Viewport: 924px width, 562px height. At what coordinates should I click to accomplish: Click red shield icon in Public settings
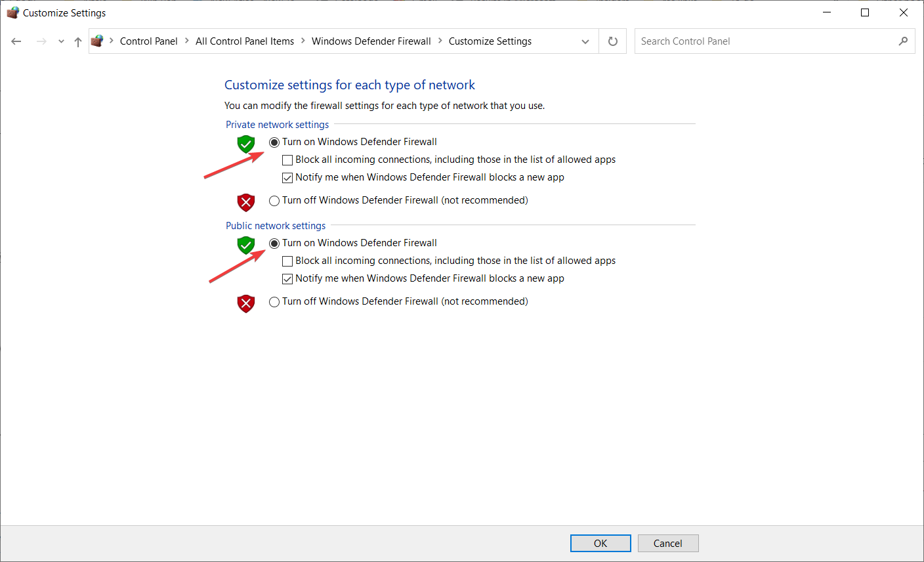246,303
